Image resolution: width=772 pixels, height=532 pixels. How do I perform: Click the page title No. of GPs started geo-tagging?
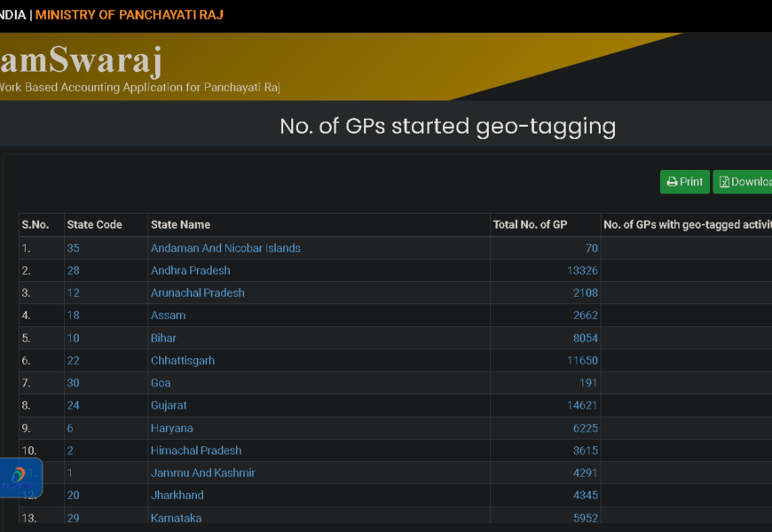pos(447,127)
